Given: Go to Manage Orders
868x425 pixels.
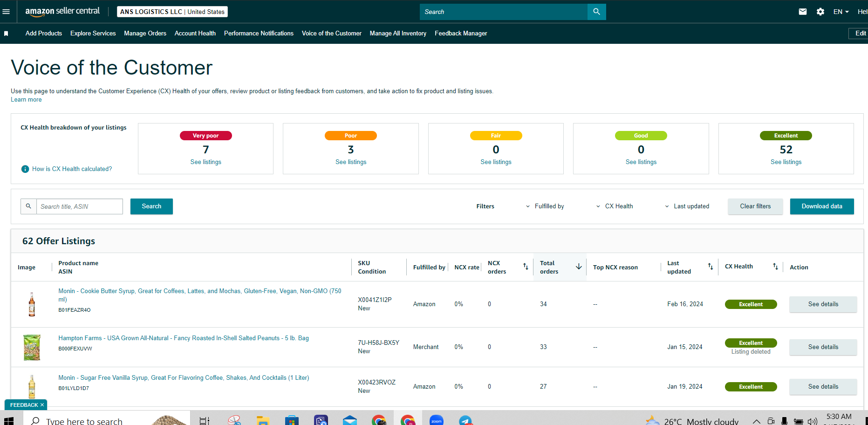Looking at the screenshot, I should click(x=145, y=34).
